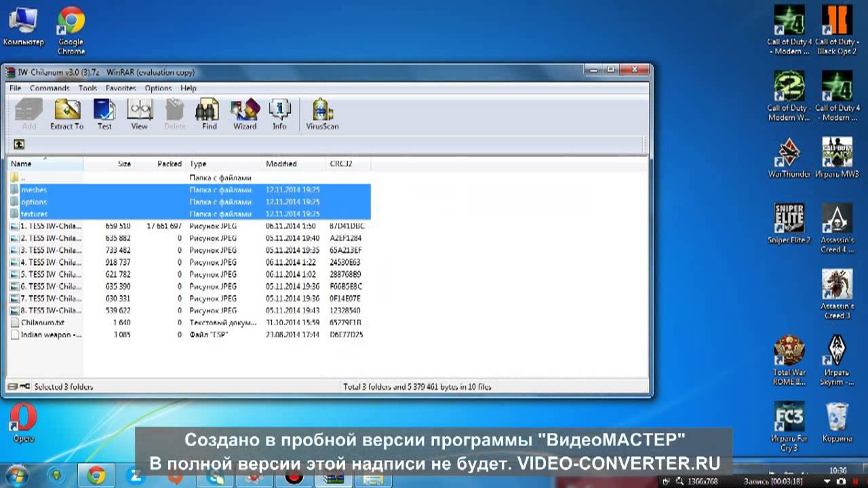Click the drive/key icons in WinRAR status bar
Screen dimensions: 868x488
19,387
